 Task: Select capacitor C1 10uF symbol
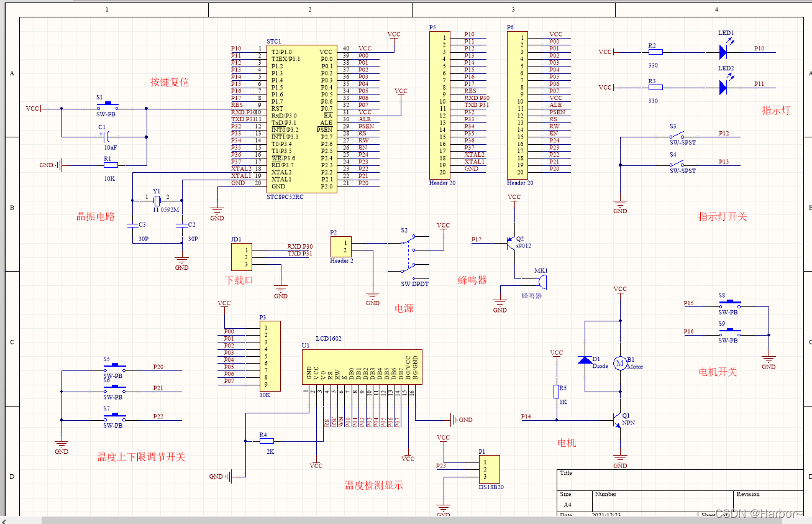[107, 136]
